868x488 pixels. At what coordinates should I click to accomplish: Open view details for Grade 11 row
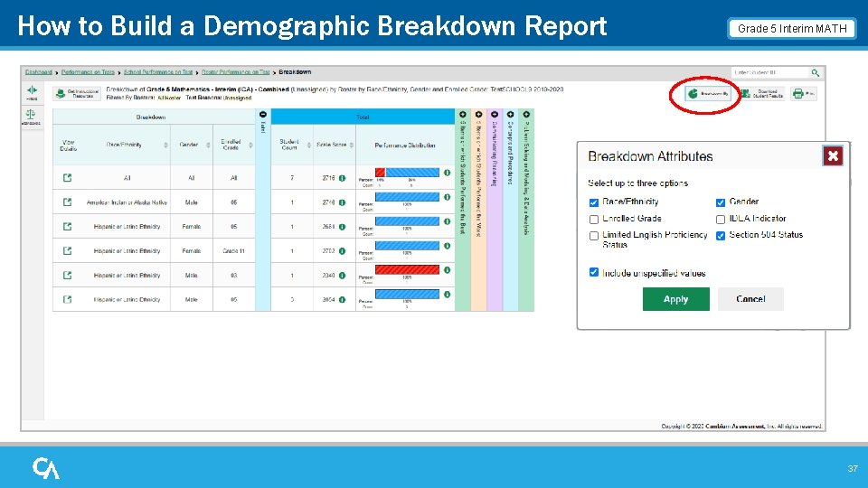pyautogui.click(x=68, y=250)
